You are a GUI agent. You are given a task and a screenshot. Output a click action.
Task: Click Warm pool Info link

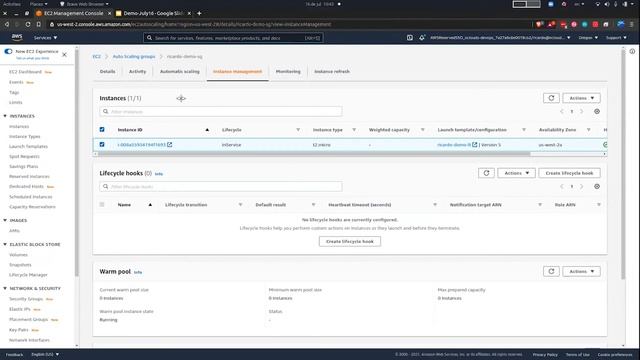pyautogui.click(x=138, y=272)
